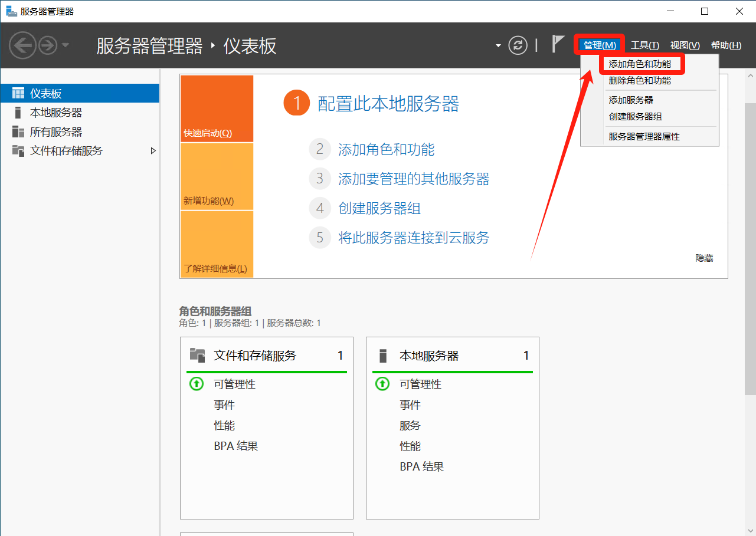Screen dimensions: 756x536
Task: Click 隐藏 to hide the welcome tile
Action: 704,258
